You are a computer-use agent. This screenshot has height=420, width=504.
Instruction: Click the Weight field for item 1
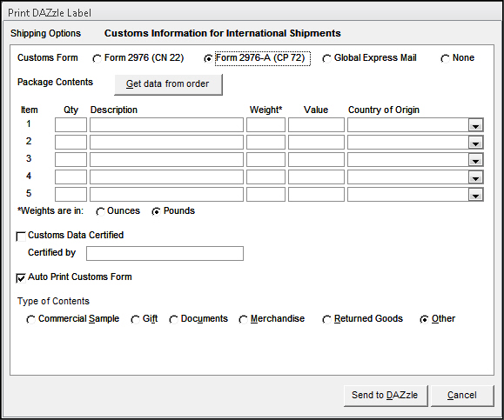tap(265, 125)
